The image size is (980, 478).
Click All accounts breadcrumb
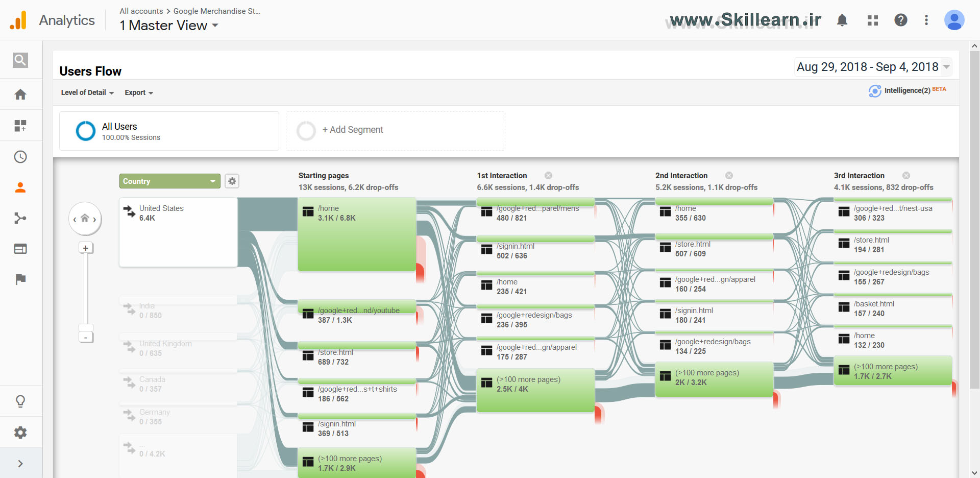click(141, 11)
